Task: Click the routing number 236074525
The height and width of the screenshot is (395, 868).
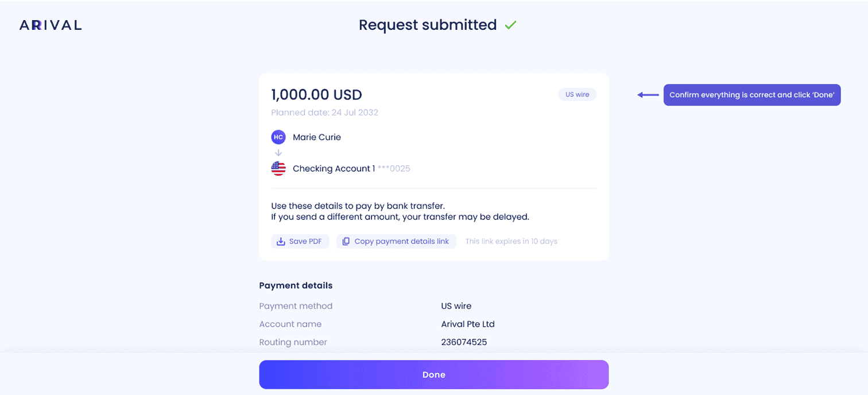Action: point(464,342)
